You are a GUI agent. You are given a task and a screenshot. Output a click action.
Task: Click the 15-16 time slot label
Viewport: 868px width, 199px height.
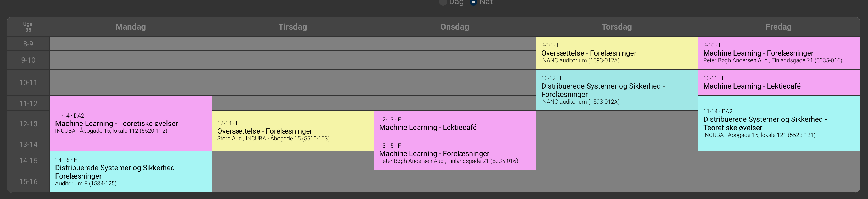pyautogui.click(x=28, y=181)
